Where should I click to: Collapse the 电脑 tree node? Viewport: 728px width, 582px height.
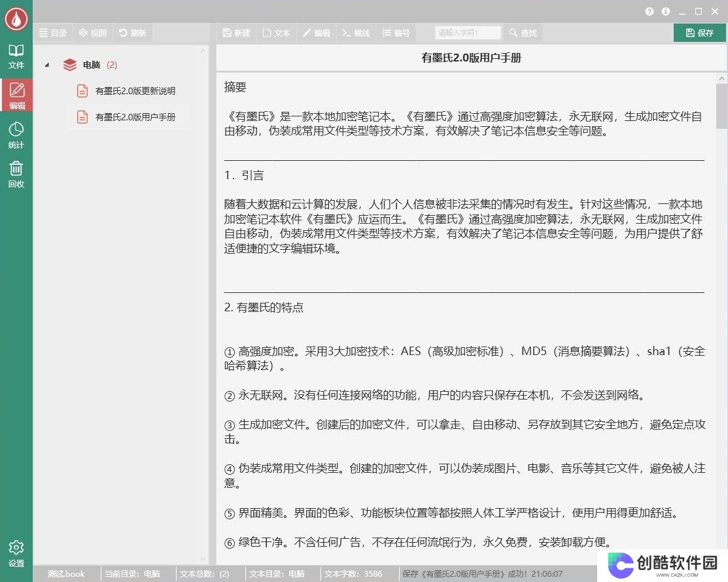47,65
